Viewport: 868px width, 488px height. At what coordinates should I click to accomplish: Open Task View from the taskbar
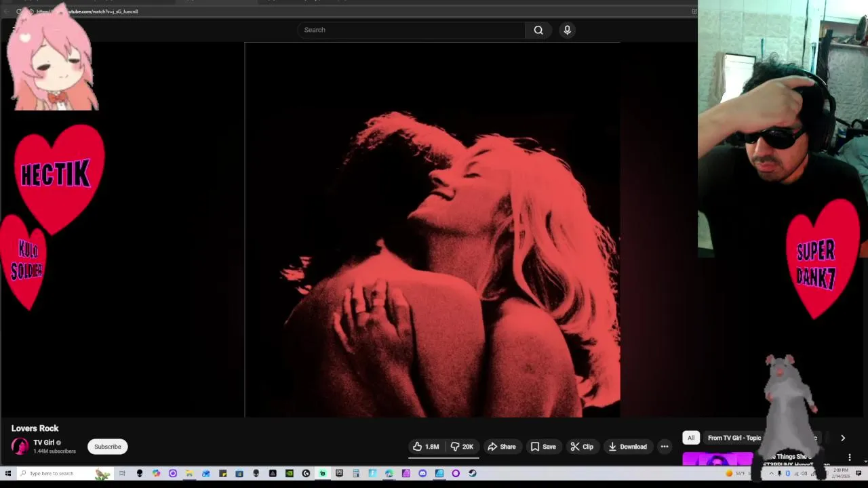(122, 473)
